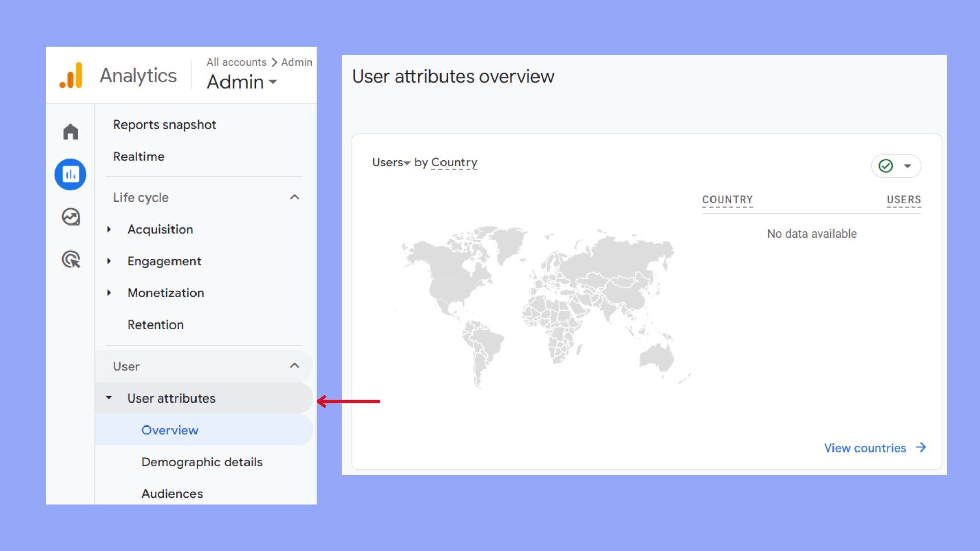Click the green data quality checkmark icon
Image resolution: width=980 pixels, height=551 pixels.
pyautogui.click(x=886, y=166)
